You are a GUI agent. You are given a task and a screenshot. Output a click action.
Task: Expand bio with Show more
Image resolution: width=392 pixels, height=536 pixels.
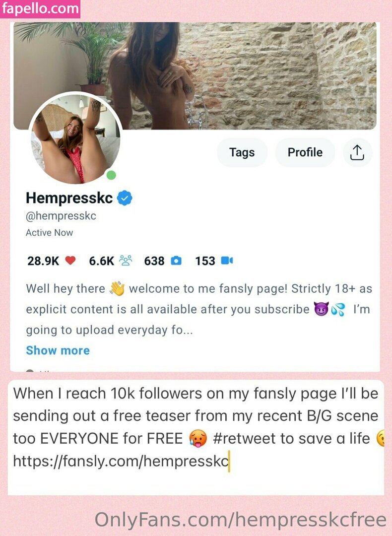[x=58, y=350]
